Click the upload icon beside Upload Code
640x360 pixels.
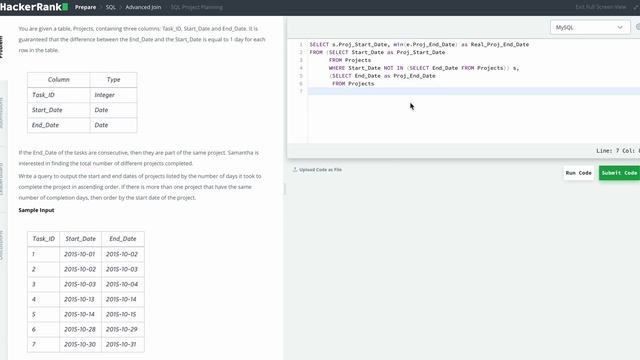pyautogui.click(x=295, y=169)
